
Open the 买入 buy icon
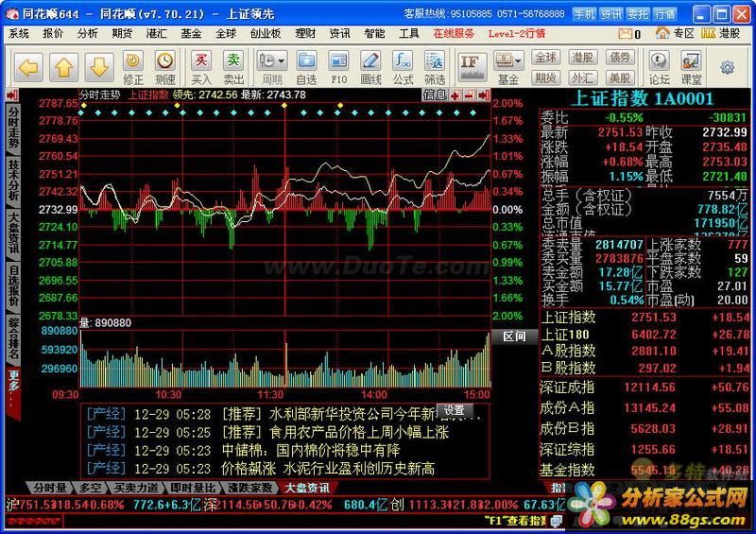[201, 67]
